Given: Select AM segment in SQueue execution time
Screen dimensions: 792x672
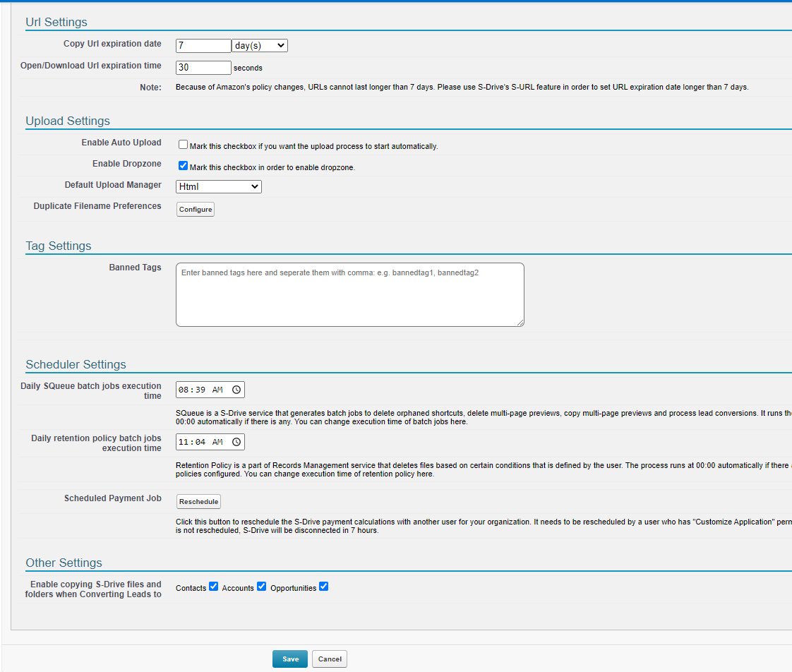Looking at the screenshot, I should pos(217,390).
